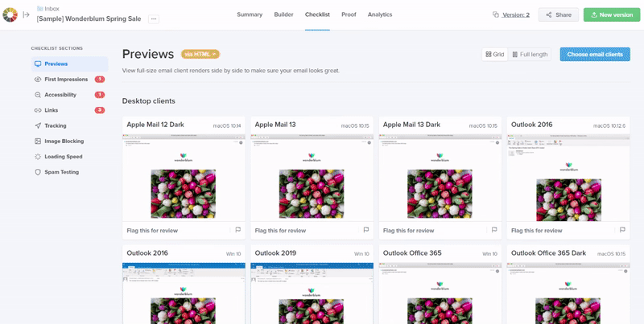Screen dimensions: 644x324
Task: Open Apple Mail 13 Dark preview thumbnail
Action: tap(440, 178)
